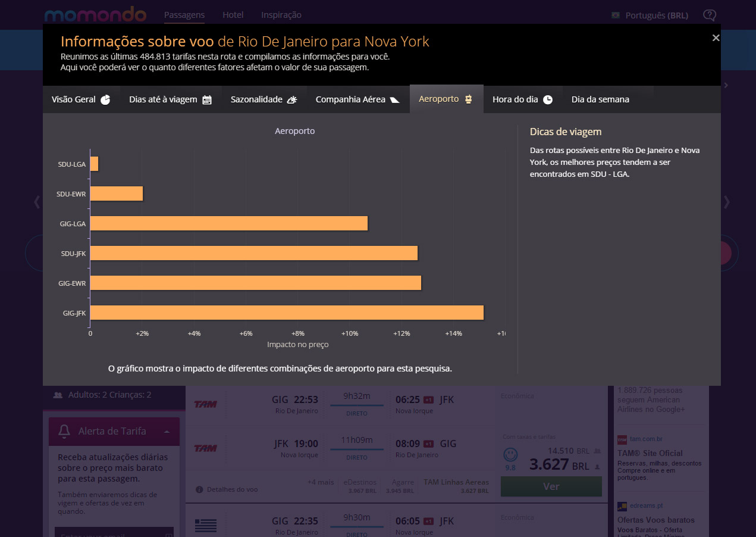The width and height of the screenshot is (756, 537).
Task: Click the weather icon on Sazonalidade
Action: [292, 99]
